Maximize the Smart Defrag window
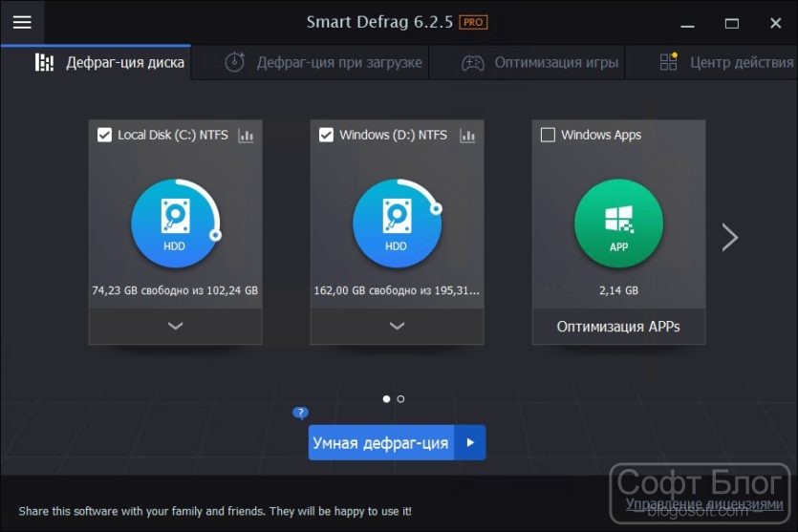 (x=732, y=23)
